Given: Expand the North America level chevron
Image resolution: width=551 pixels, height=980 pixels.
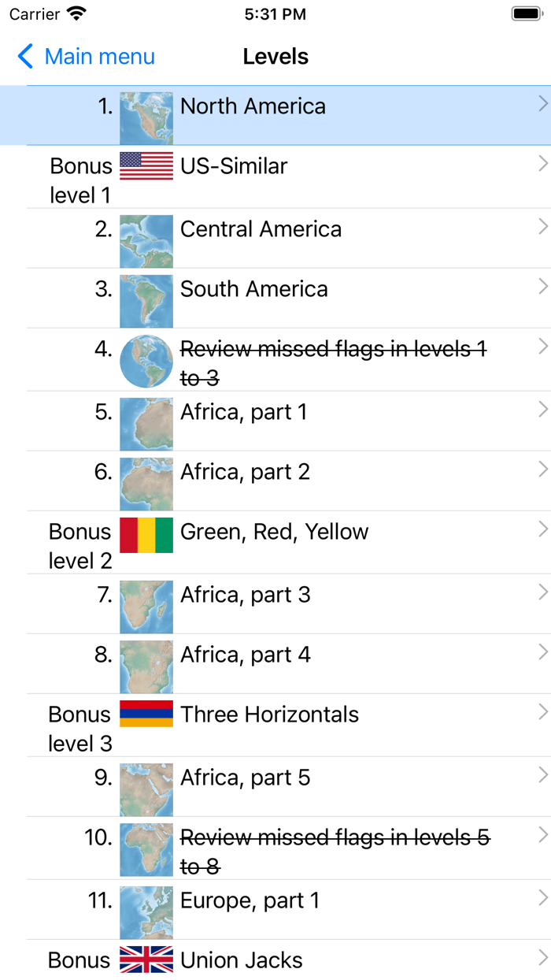Looking at the screenshot, I should pos(542,103).
